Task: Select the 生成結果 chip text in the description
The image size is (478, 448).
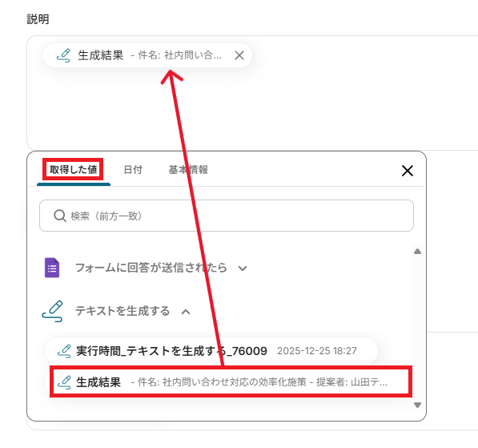Action: [x=101, y=55]
